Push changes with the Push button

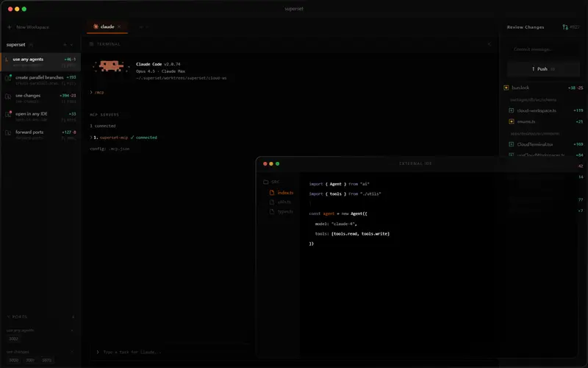tap(543, 69)
